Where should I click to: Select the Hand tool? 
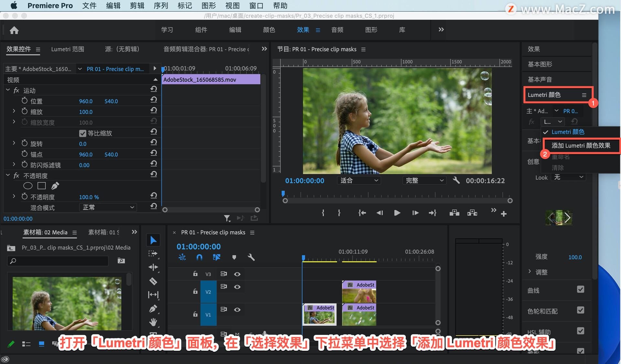tap(153, 322)
